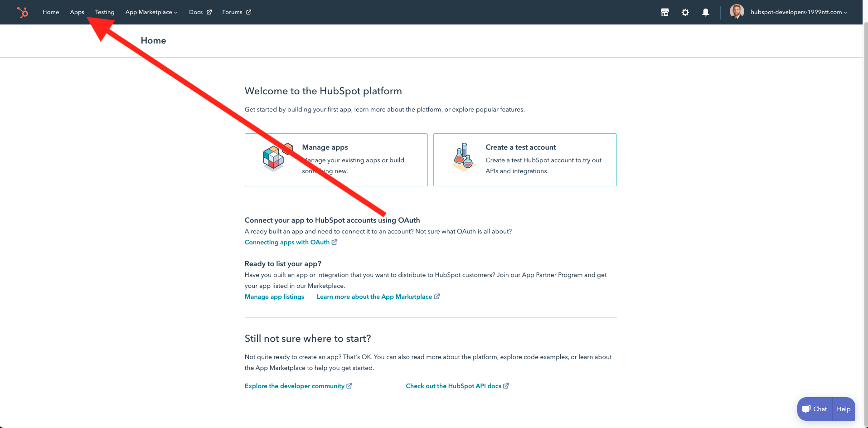Open Connecting apps with OAuth link
The width and height of the screenshot is (868, 428).
click(287, 242)
